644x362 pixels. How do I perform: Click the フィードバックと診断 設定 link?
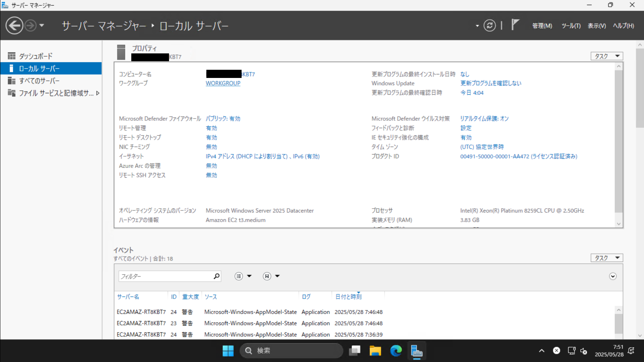click(x=466, y=128)
